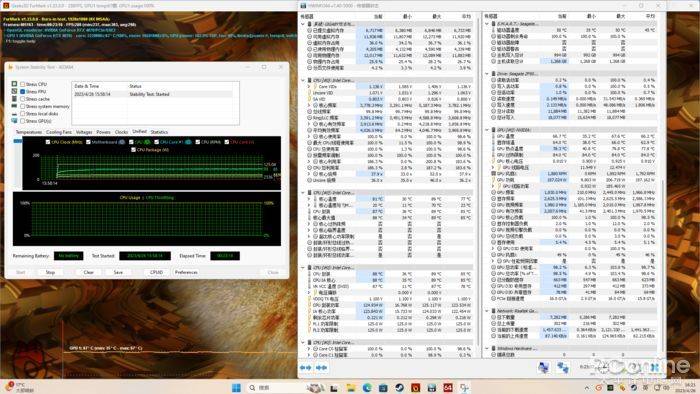The height and width of the screenshot is (394, 700).
Task: Click HWiNFO expand columns left-right arrows icon
Action: click(x=306, y=368)
